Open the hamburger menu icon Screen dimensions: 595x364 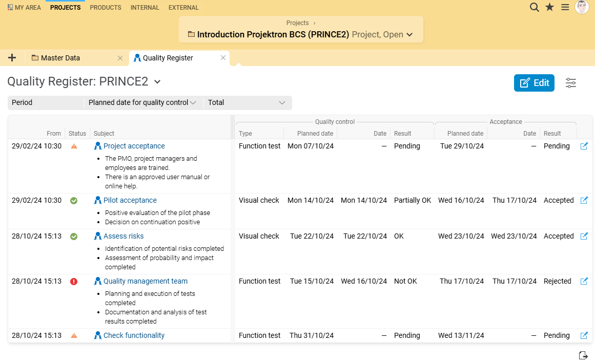click(565, 7)
